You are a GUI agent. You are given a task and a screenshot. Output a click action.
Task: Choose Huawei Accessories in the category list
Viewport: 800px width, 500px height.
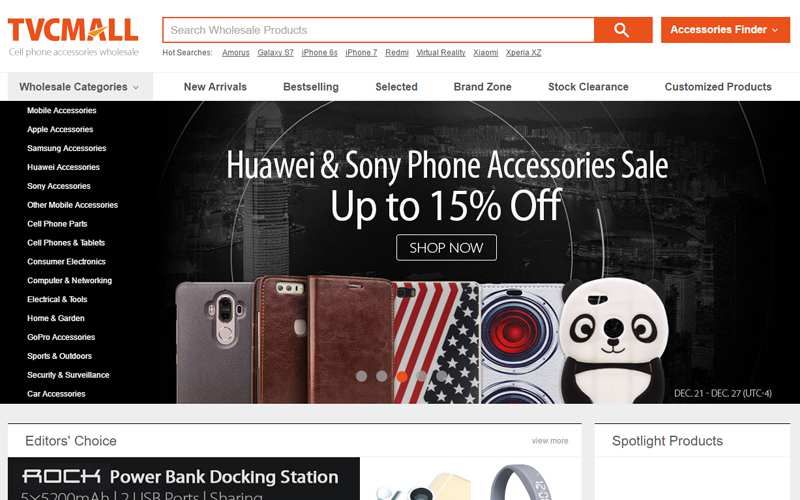(63, 167)
